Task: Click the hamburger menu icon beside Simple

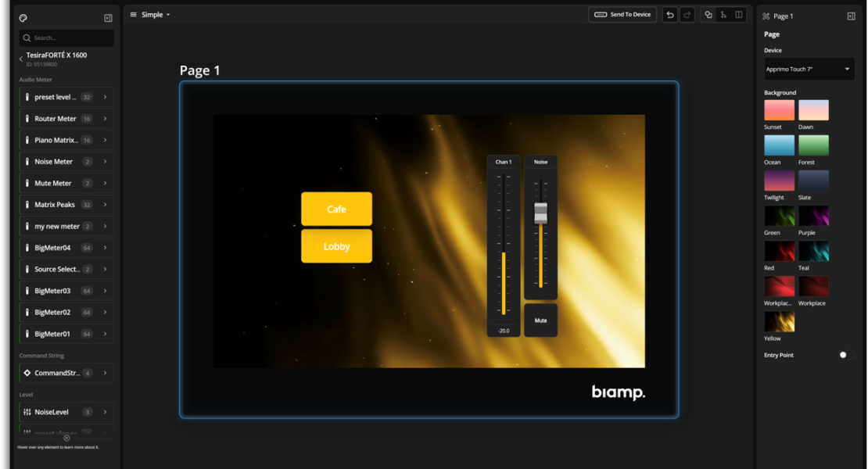Action: (x=133, y=15)
